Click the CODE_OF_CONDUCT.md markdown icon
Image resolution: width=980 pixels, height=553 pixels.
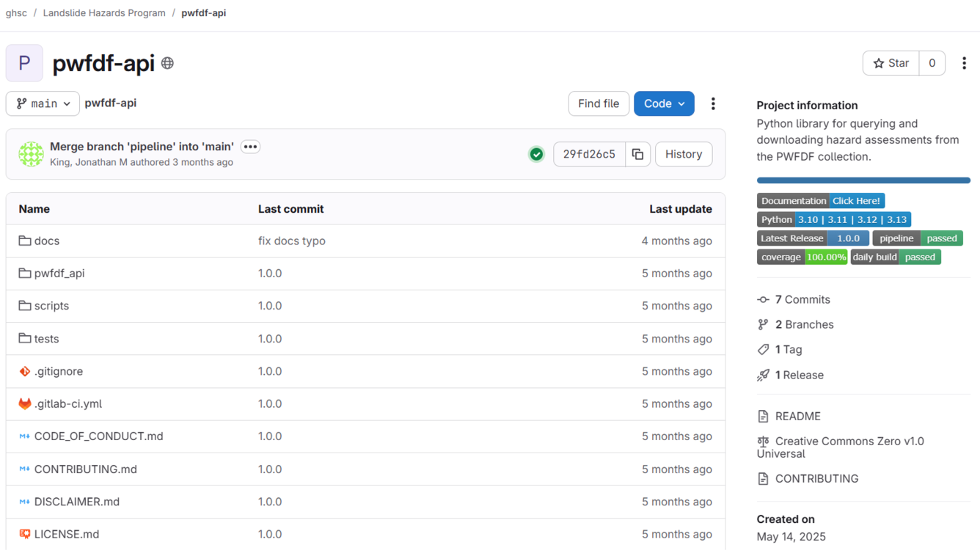[x=25, y=436]
